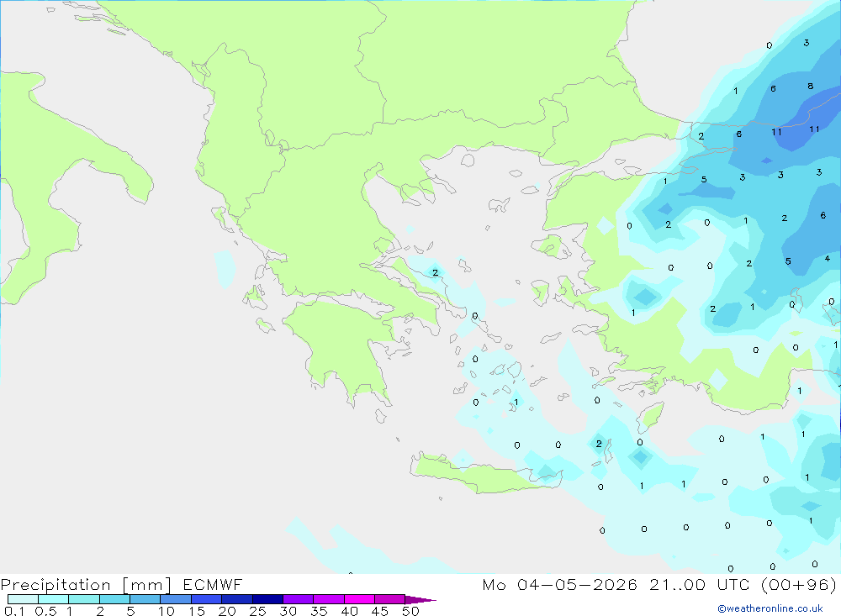Image resolution: width=841 pixels, height=616 pixels.
Task: Click the legend's over-50 arrow tip
Action: [420, 599]
